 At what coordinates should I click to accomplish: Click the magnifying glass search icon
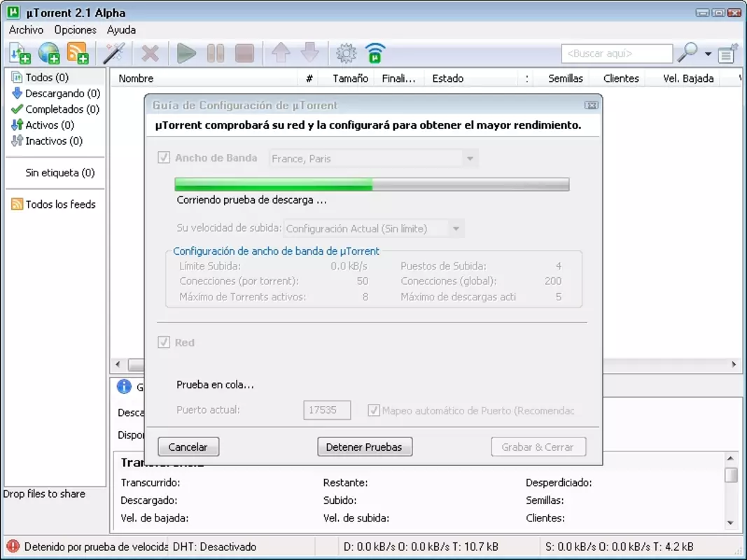click(x=688, y=52)
